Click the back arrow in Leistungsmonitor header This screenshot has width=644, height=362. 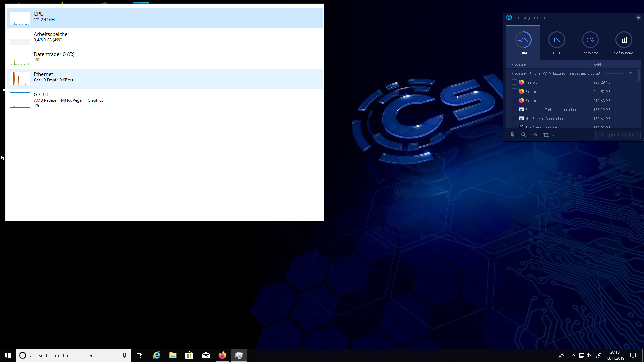coord(638,17)
